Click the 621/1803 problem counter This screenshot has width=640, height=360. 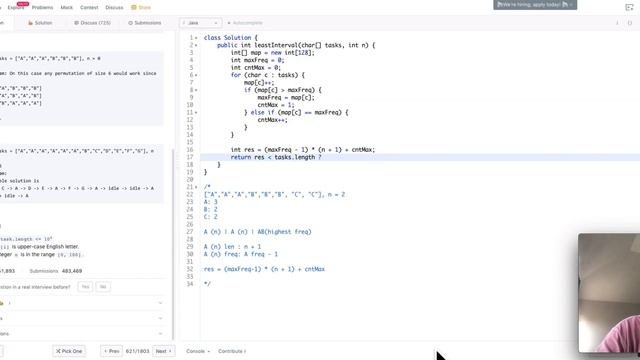(138, 351)
